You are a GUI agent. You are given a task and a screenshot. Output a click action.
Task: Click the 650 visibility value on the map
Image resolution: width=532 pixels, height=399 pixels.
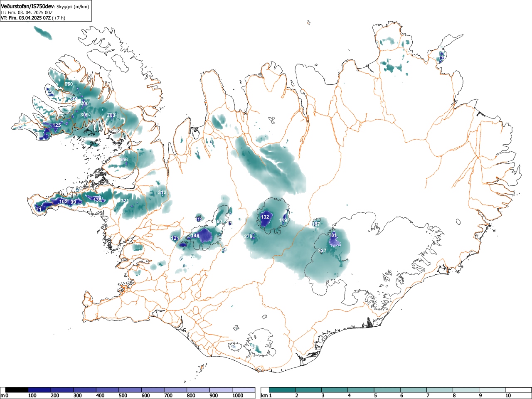[x=69, y=84]
